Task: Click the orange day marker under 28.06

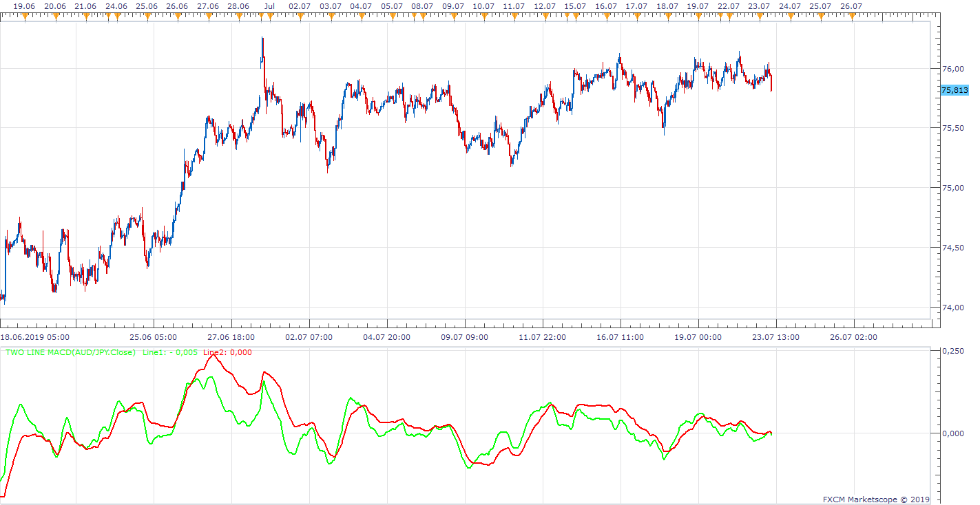Action: pyautogui.click(x=239, y=17)
